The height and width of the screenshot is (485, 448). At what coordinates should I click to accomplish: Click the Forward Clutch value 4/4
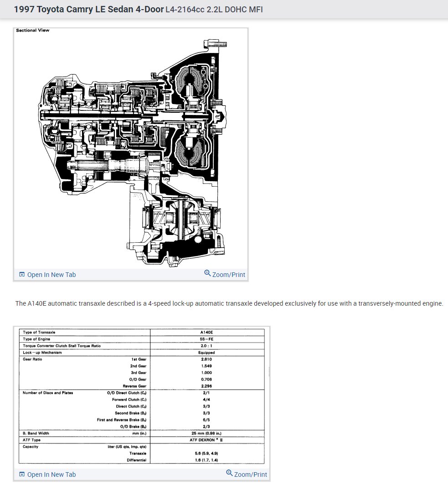coord(206,400)
